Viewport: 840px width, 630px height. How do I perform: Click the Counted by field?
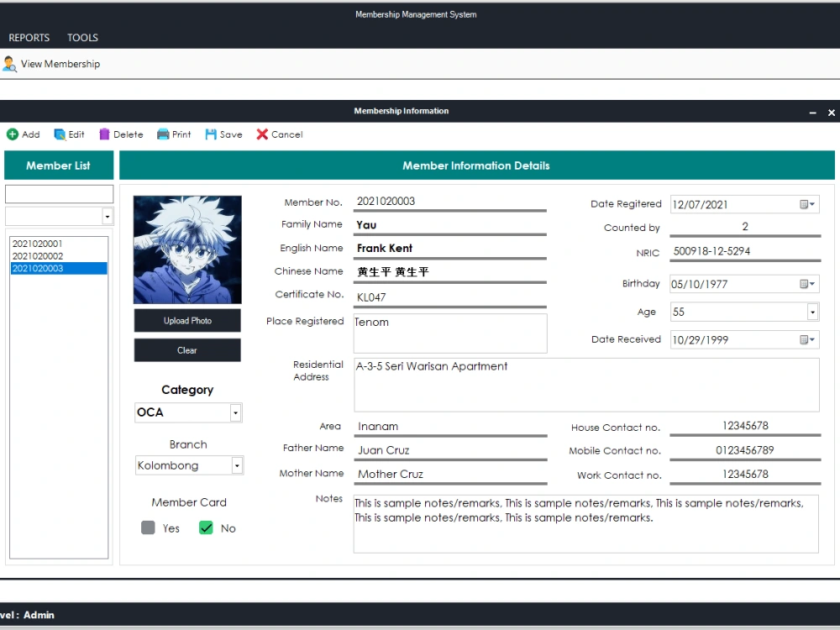(744, 227)
